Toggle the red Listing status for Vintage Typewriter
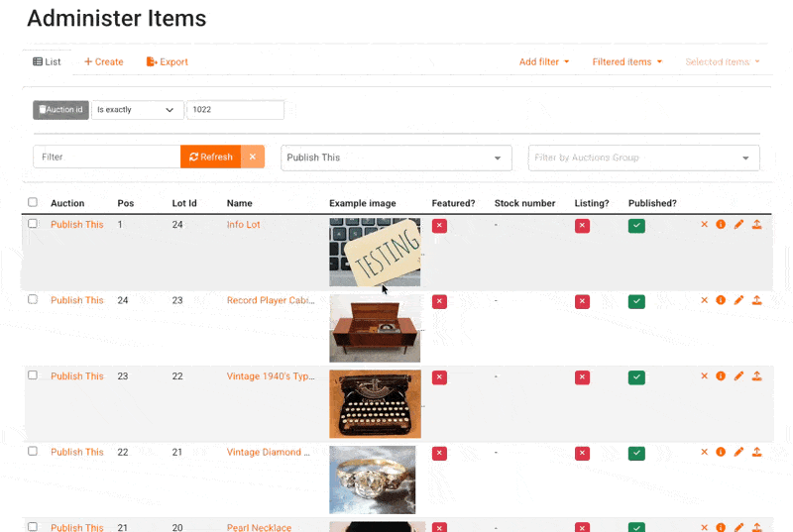Screen dimensions: 793x532 pyautogui.click(x=582, y=377)
